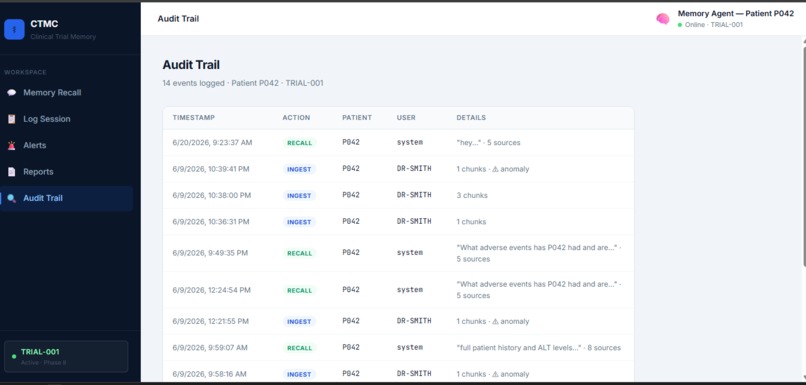
Task: Click the ACTION column header
Action: [x=296, y=118]
